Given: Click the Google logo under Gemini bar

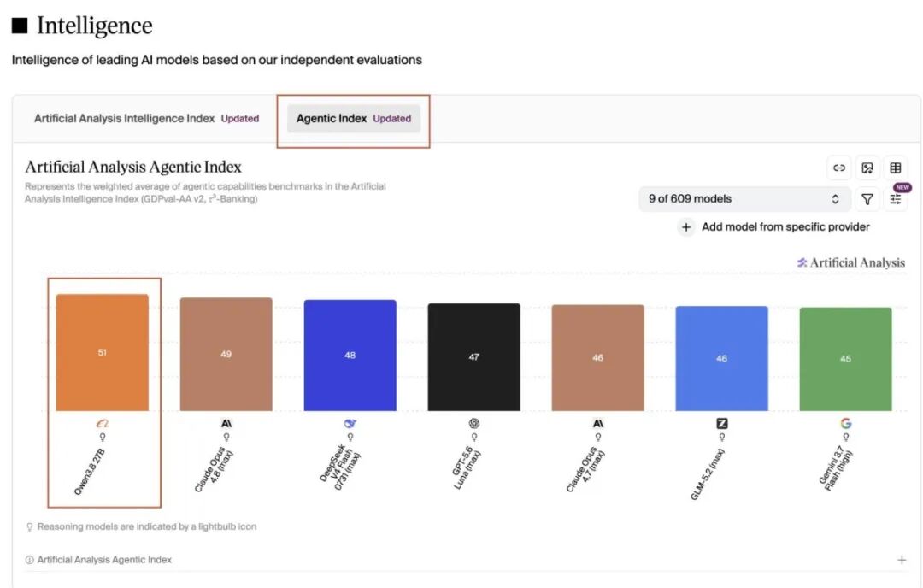Looking at the screenshot, I should point(846,423).
